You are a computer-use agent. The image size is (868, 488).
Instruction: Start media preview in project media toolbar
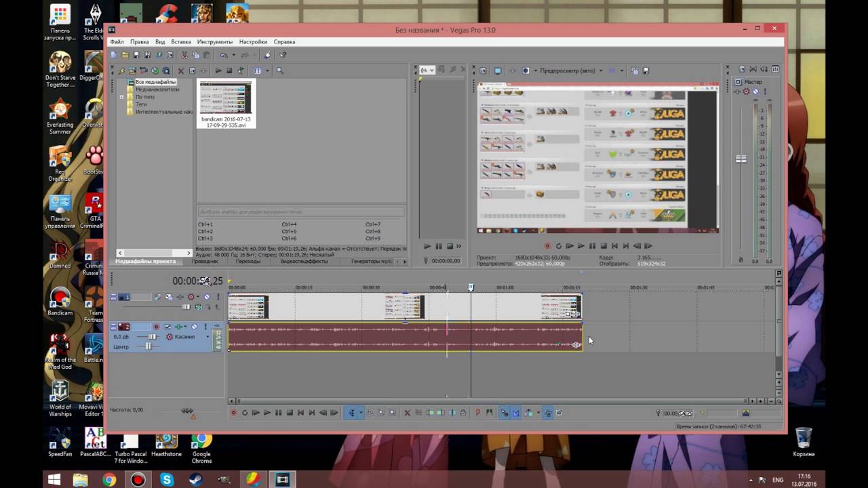point(218,70)
